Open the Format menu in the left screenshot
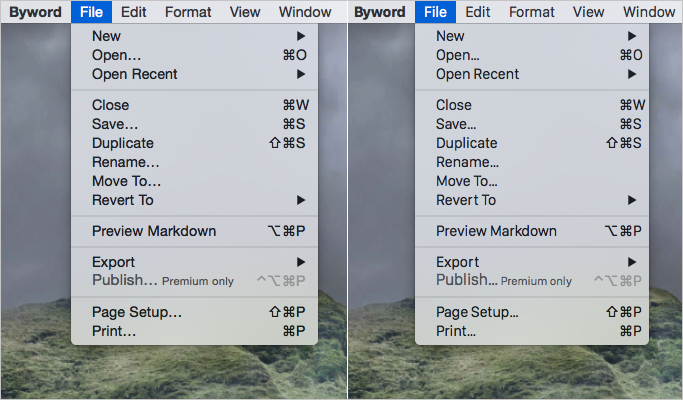The image size is (683, 400). 188,12
